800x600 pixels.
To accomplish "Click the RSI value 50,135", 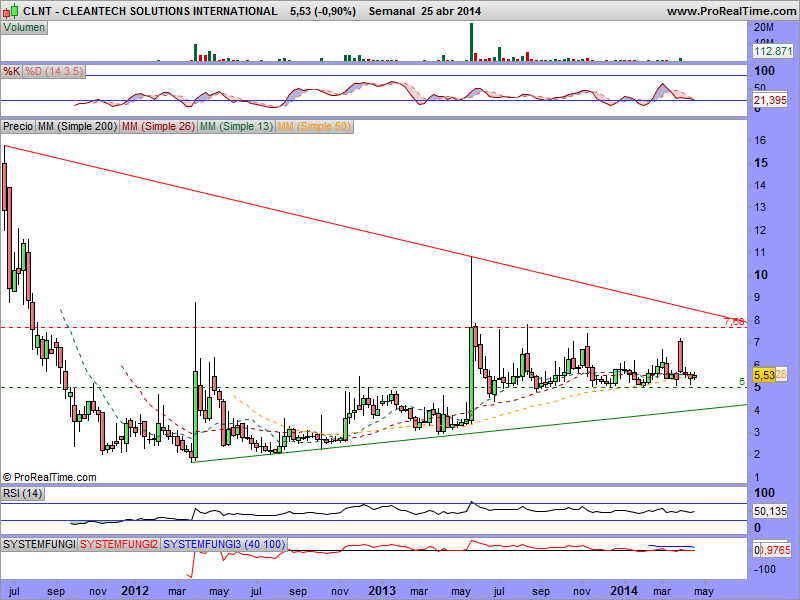I will click(770, 511).
